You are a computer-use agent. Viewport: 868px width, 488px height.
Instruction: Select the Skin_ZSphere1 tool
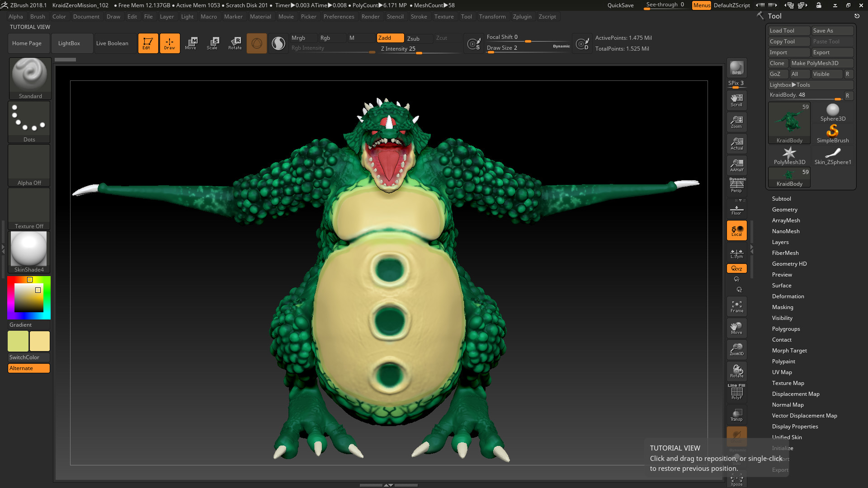tap(833, 156)
